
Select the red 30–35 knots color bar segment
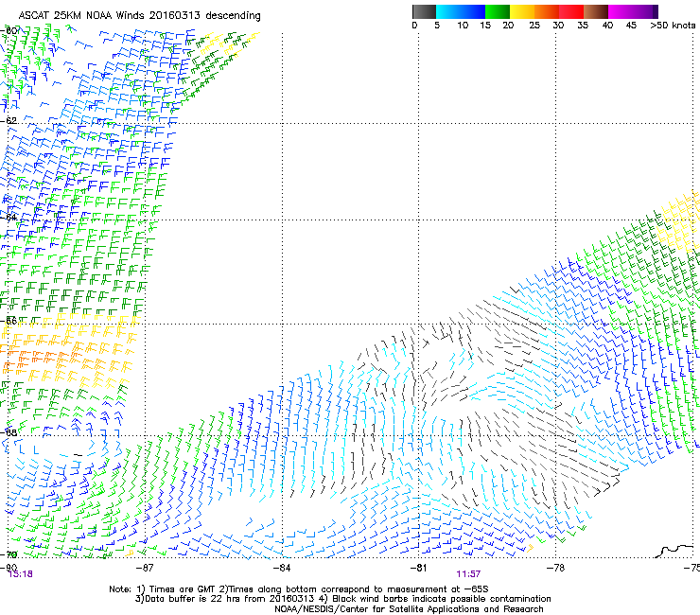(571, 11)
